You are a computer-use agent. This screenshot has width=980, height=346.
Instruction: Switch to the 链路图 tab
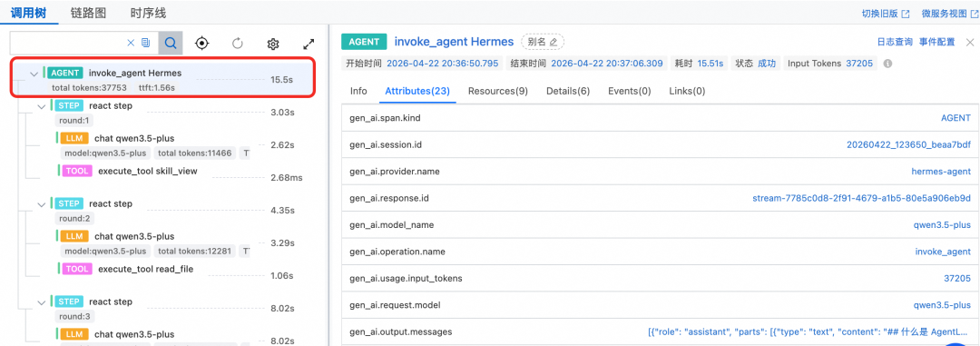point(88,13)
